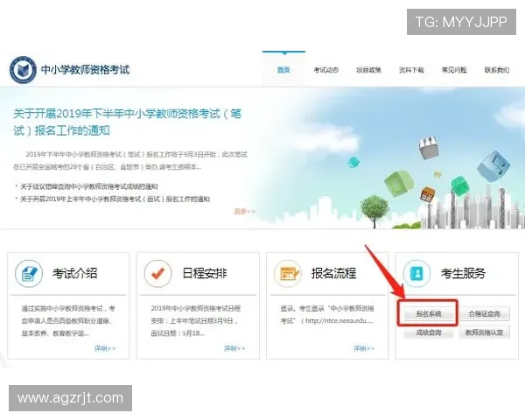Click the 考试介绍 document pen icon

tap(29, 274)
